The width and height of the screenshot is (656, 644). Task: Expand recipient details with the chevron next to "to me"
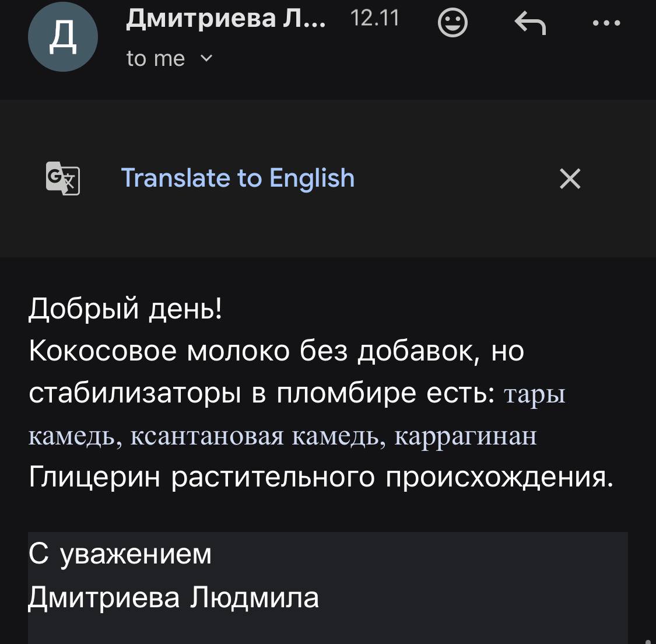pyautogui.click(x=206, y=58)
